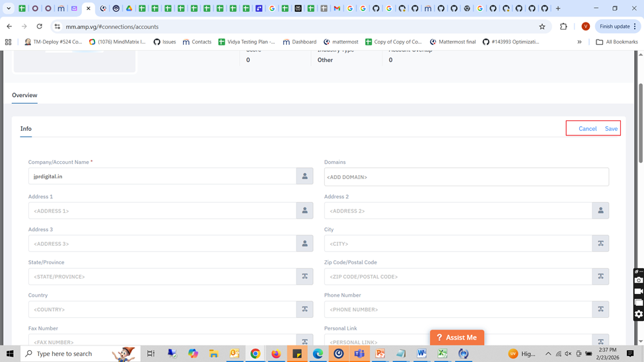Click the icon beside Zip Code/Postal Code

(600, 277)
